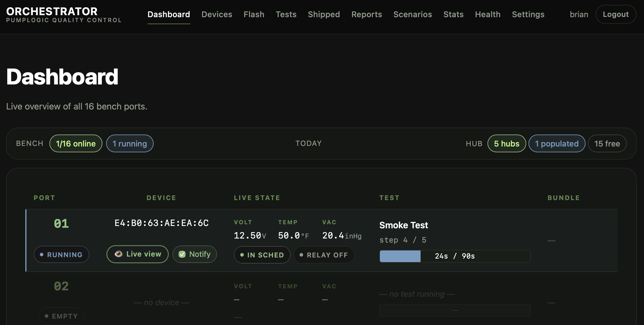Click the step 4 / 5 text
644x325 pixels.
403,240
